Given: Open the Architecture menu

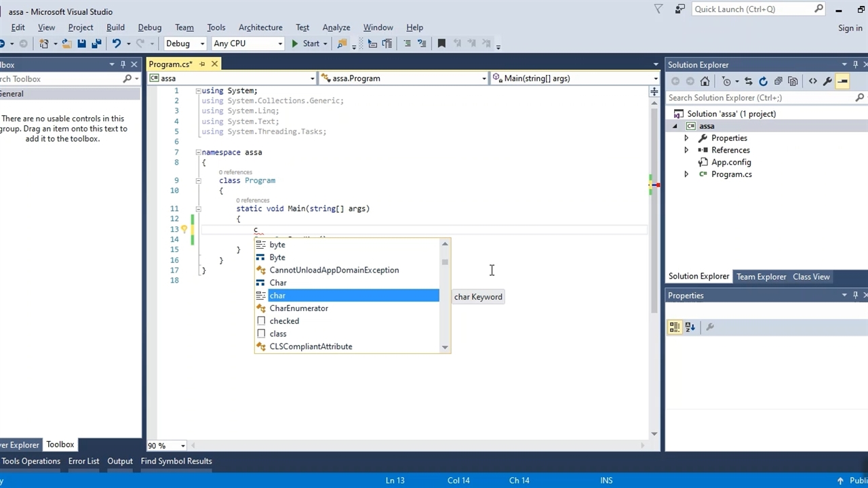Looking at the screenshot, I should (x=260, y=27).
